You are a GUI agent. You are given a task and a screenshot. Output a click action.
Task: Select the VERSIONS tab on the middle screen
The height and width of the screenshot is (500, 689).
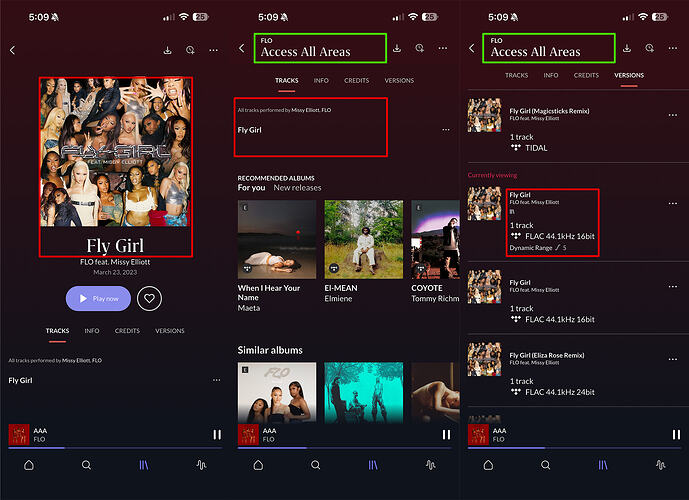pos(399,81)
